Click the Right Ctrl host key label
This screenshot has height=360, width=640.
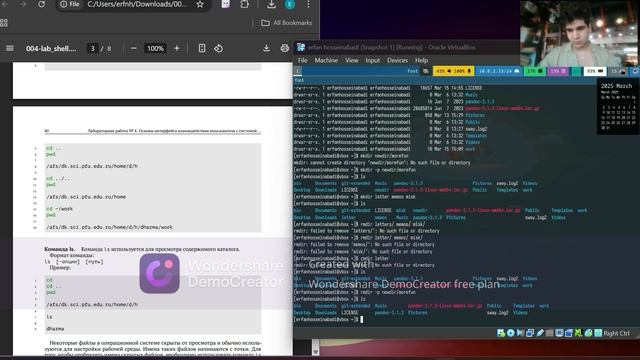point(617,333)
